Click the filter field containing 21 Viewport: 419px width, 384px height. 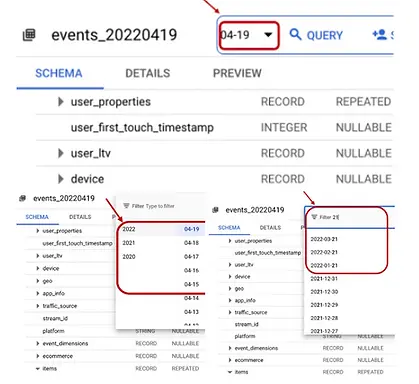point(350,217)
